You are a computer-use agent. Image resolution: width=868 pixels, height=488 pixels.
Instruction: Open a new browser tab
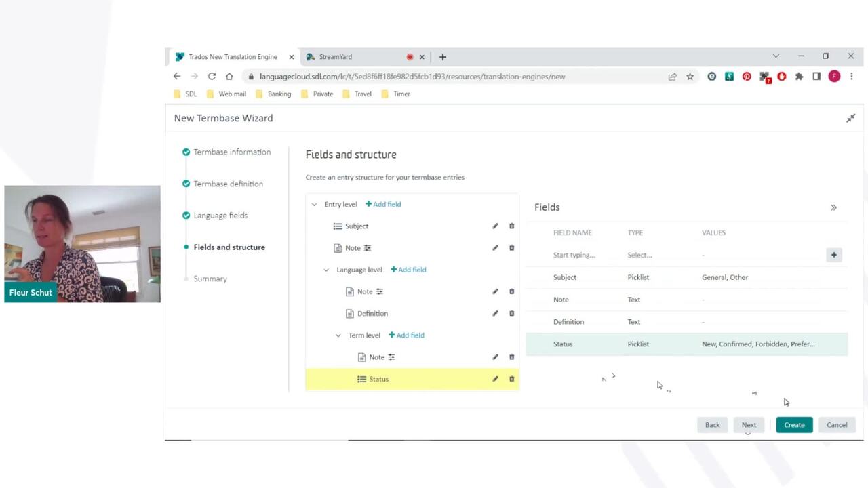click(443, 57)
